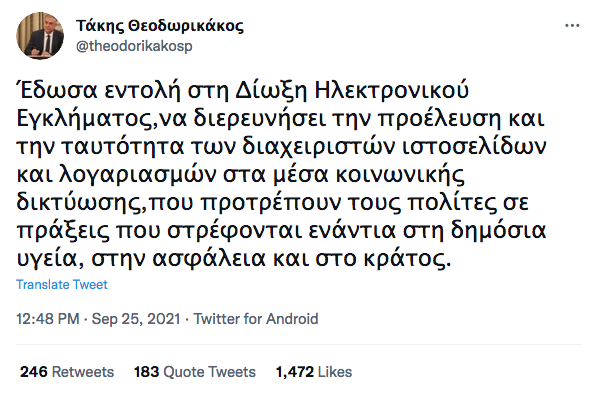Click tweet's last line ending "στο κράτος"
598x397 pixels.
tap(234, 258)
